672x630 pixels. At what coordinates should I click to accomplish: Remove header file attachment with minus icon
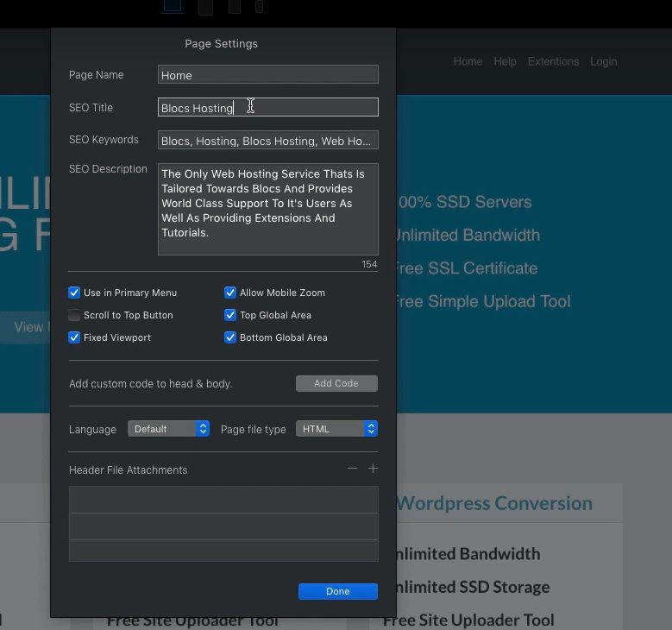click(352, 469)
